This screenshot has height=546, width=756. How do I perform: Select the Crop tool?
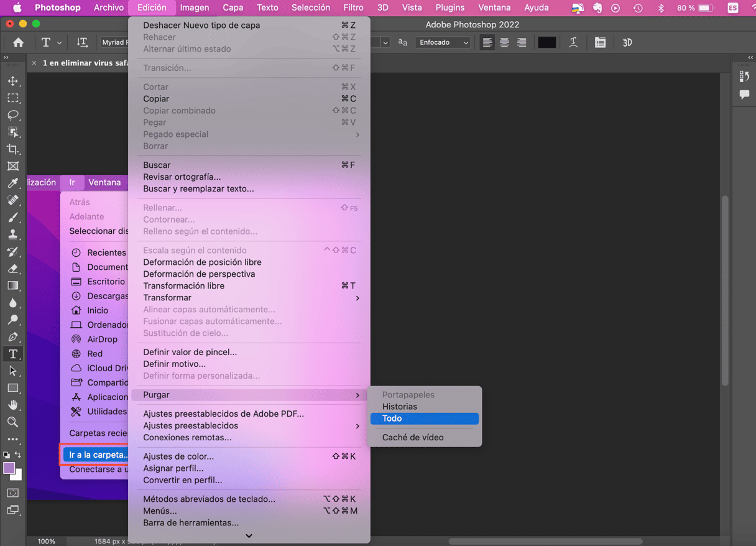pos(12,149)
